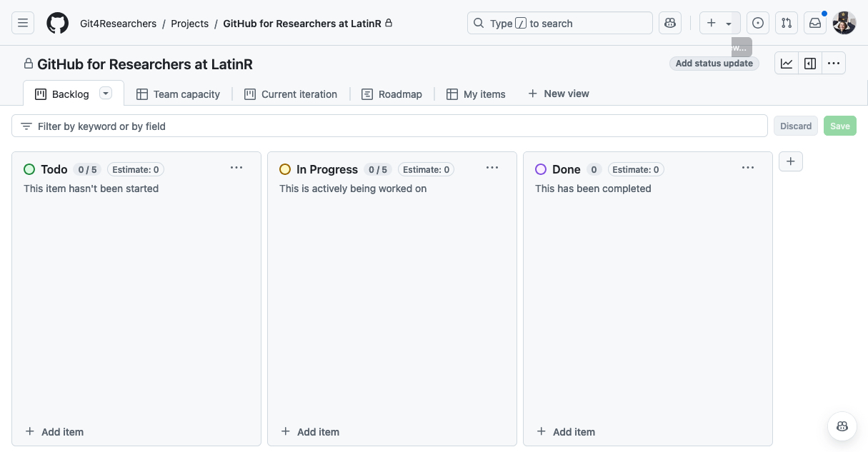
Task: Switch to Team capacity tab
Action: (179, 94)
